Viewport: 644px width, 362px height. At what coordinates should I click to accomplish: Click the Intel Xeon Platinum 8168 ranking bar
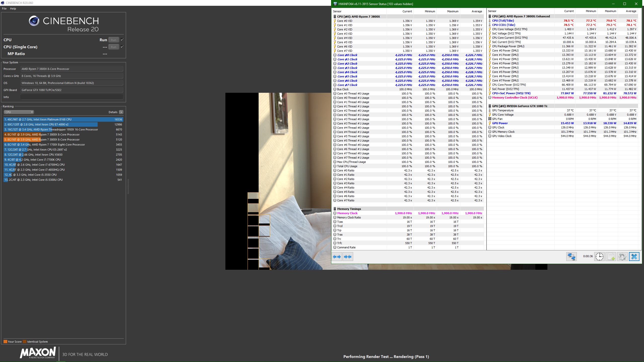tap(63, 119)
